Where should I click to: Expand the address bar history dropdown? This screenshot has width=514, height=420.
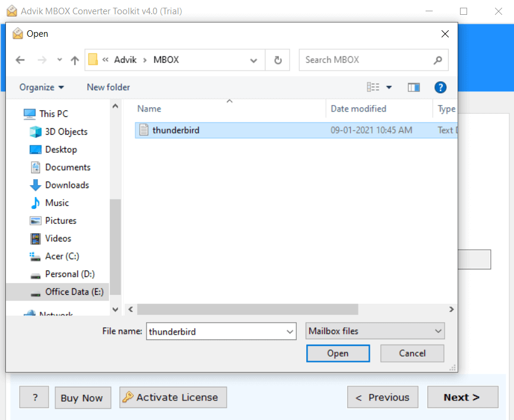[x=253, y=61]
